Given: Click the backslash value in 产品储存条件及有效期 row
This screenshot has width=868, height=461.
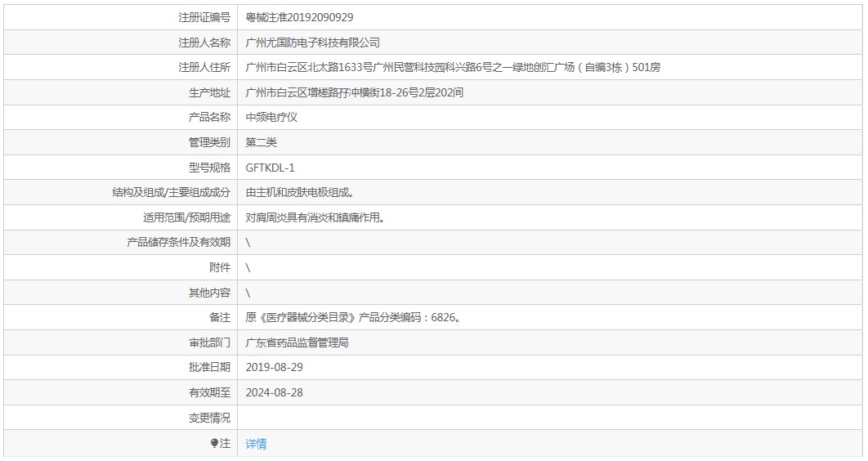Looking at the screenshot, I should point(248,243).
